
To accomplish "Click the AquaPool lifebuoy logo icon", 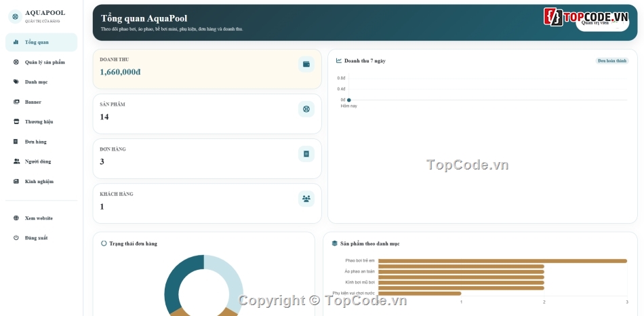I will coord(15,17).
